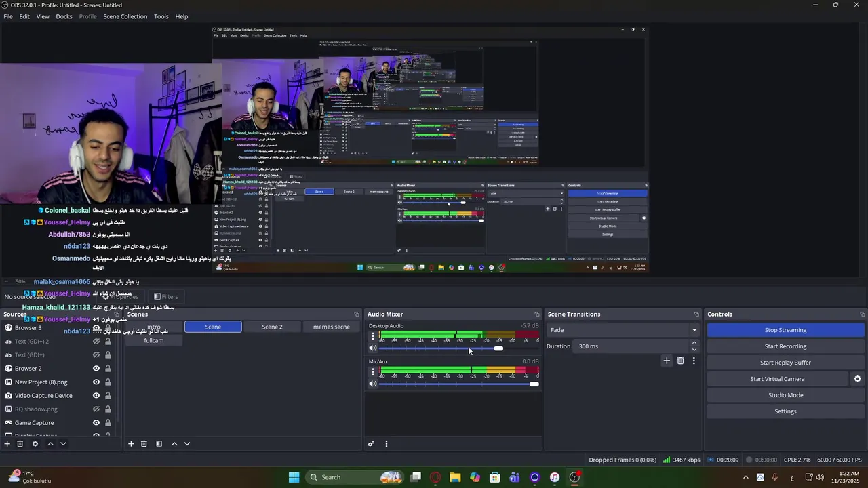Open the taskbar Search box
Viewport: 868px width, 488px height.
pos(355,477)
